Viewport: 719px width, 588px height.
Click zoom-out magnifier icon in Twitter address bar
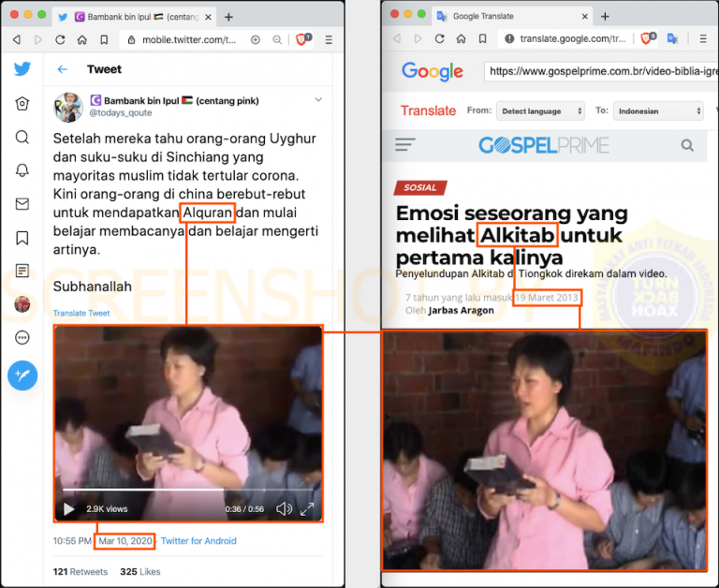click(277, 40)
